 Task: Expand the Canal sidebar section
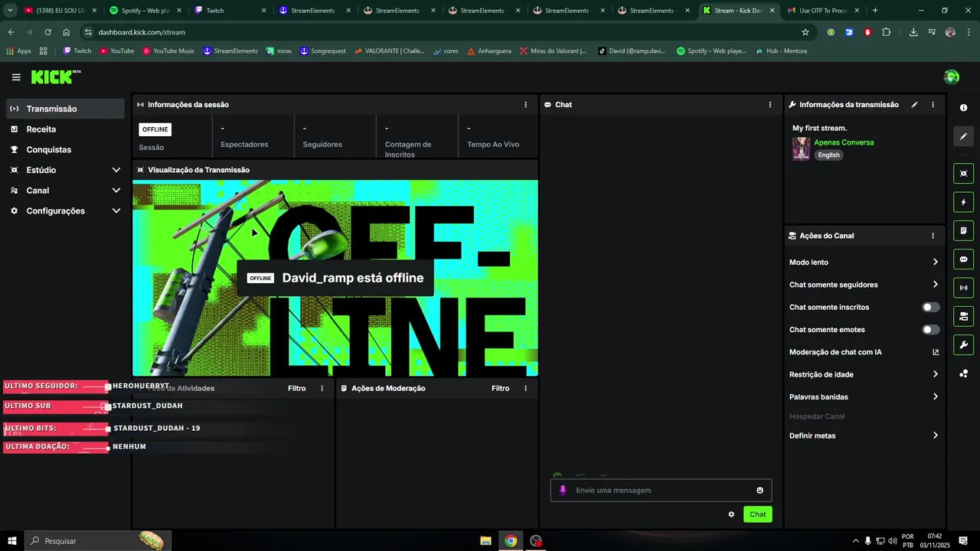[x=116, y=191]
